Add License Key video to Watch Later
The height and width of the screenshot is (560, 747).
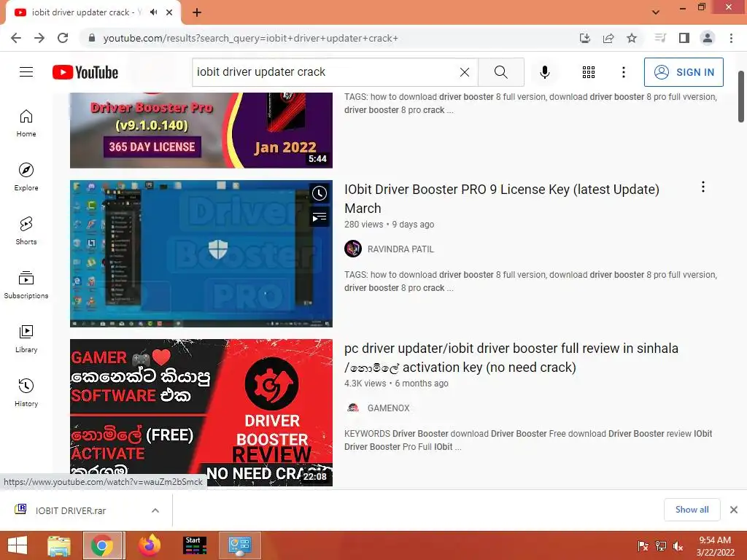(320, 193)
